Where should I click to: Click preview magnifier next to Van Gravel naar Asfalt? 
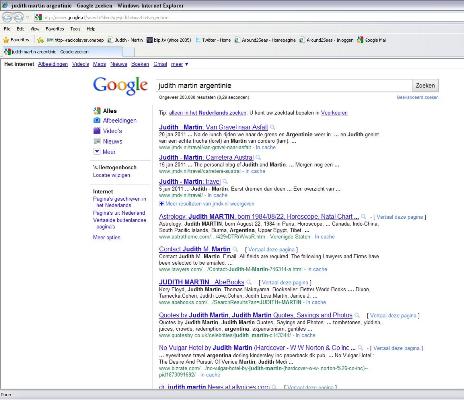pyautogui.click(x=273, y=127)
